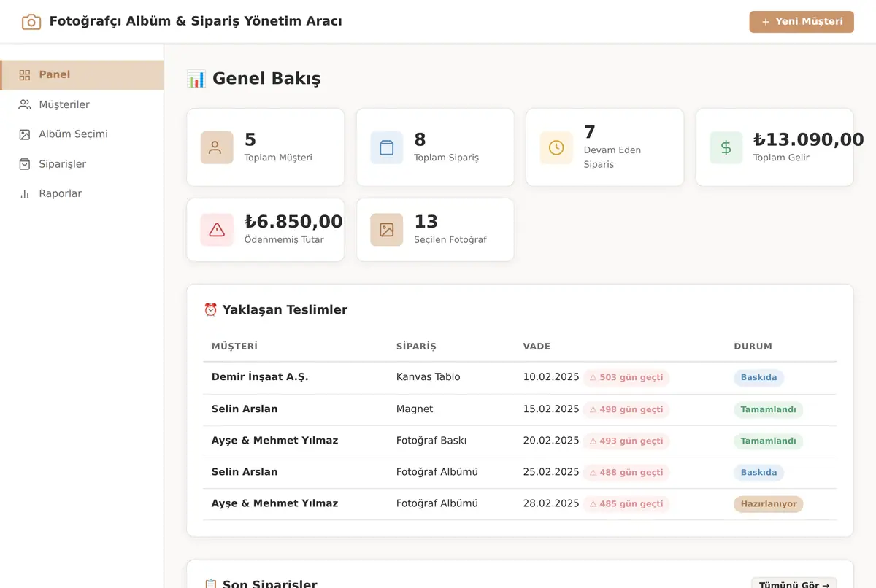Click the alarm clock emoji beside Yaklaşan Teslimler
Viewport: 876px width, 588px height.
pos(211,310)
